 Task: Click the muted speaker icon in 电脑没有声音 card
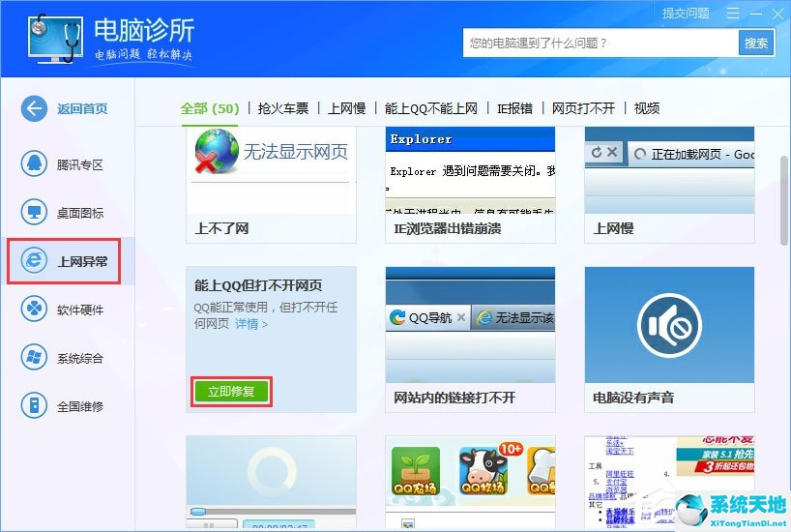[669, 326]
